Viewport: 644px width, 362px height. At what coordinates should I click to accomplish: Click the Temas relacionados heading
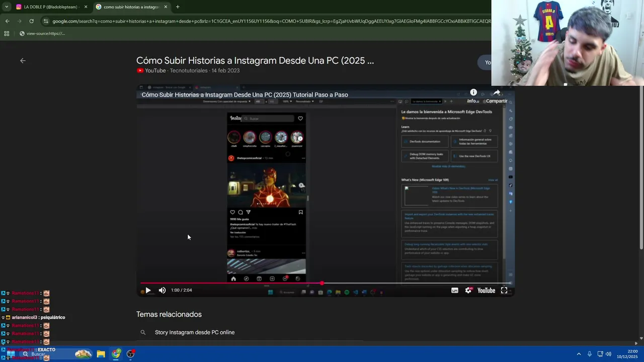click(x=169, y=314)
